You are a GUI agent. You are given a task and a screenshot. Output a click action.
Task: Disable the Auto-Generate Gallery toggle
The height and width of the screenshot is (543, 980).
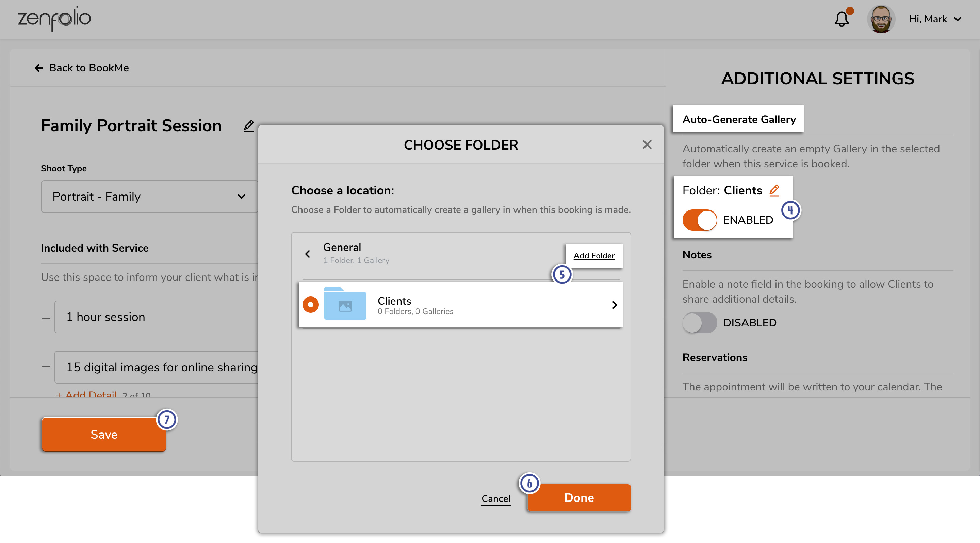699,219
